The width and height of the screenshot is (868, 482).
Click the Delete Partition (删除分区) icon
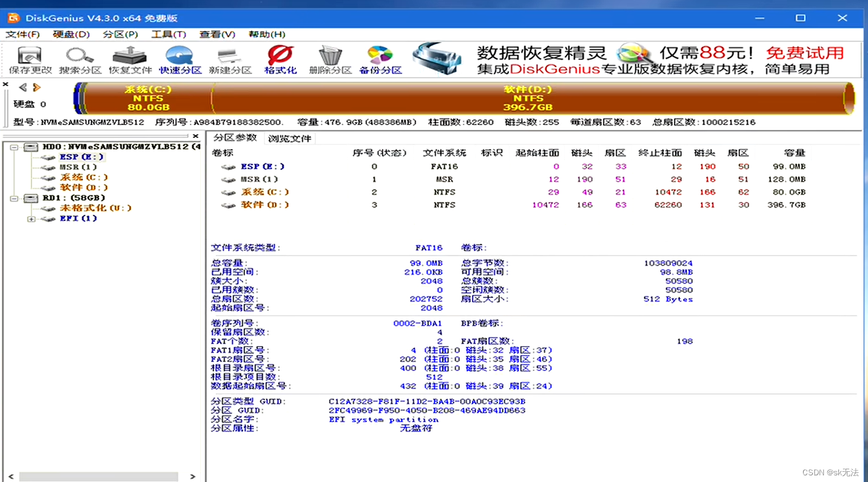click(x=331, y=60)
